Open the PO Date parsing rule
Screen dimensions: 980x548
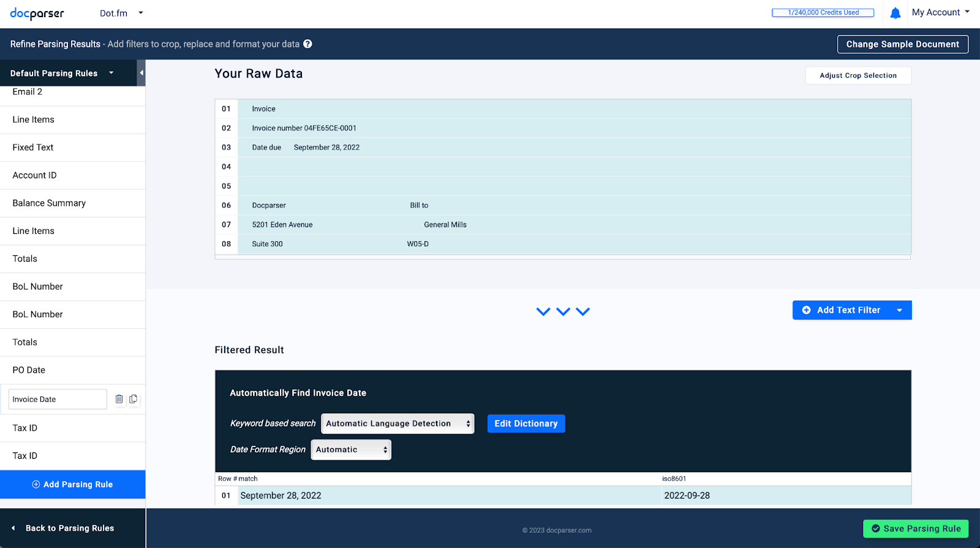pos(29,370)
